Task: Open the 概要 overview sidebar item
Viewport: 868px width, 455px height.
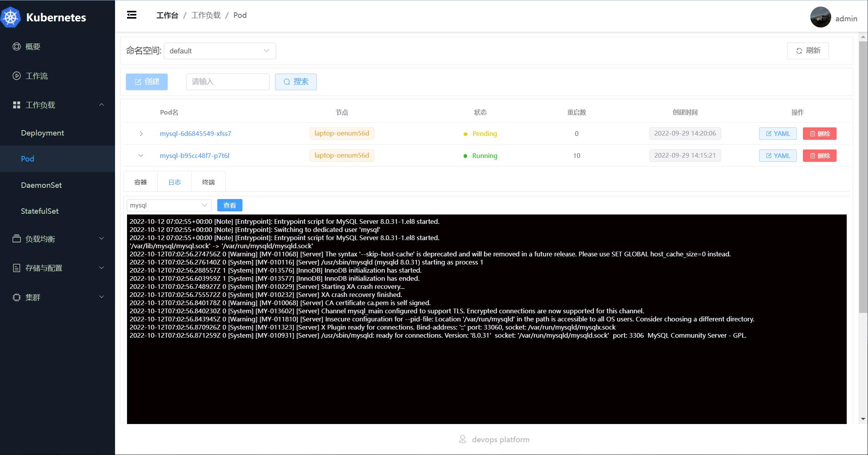Action: click(x=33, y=46)
